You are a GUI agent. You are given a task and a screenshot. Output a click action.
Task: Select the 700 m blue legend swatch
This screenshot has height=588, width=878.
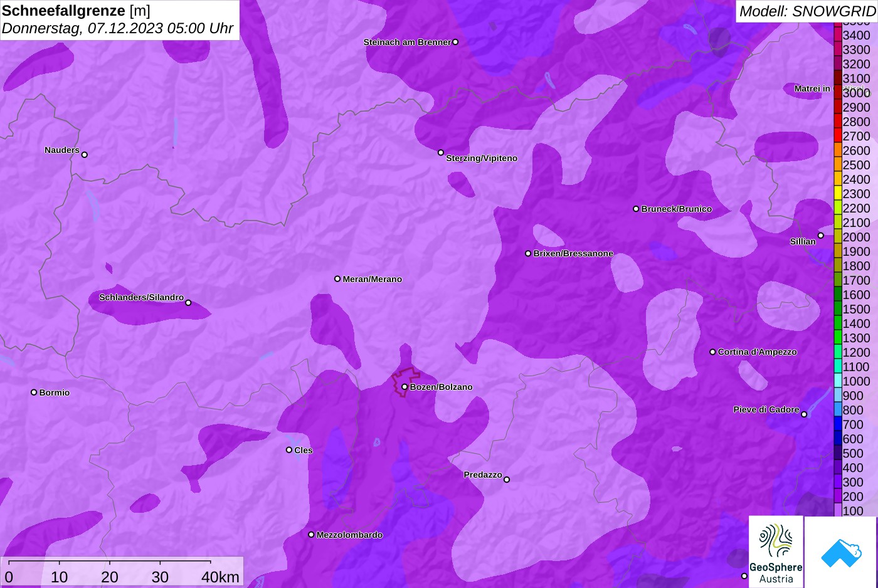click(x=838, y=424)
